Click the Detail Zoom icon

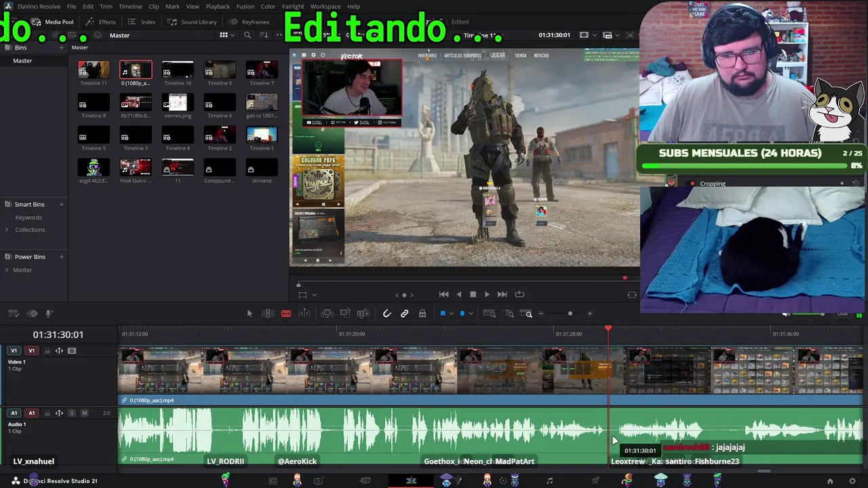tap(509, 313)
